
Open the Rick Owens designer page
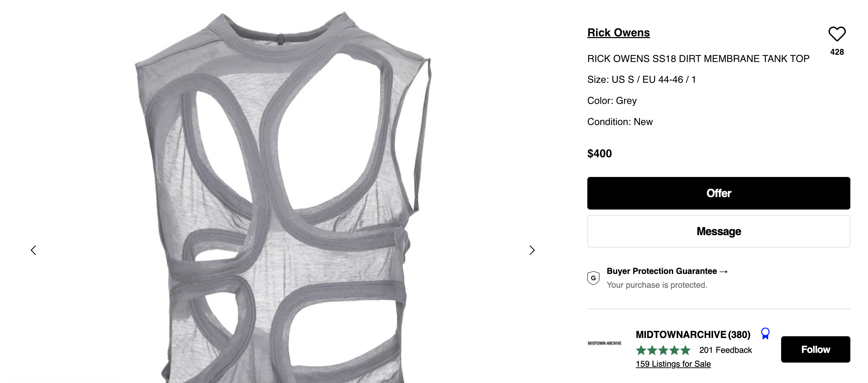618,33
